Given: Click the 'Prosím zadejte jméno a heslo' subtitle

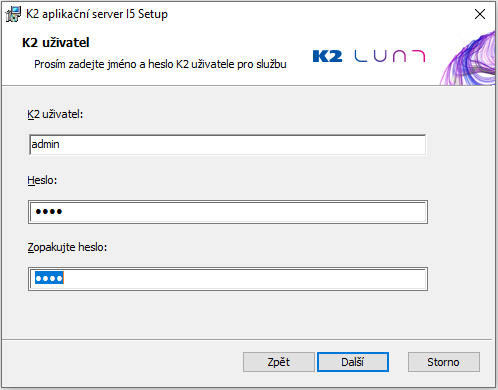Looking at the screenshot, I should (160, 64).
